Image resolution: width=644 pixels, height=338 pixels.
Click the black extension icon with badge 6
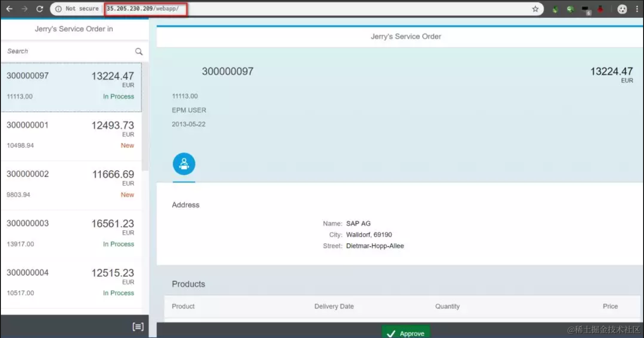[585, 8]
